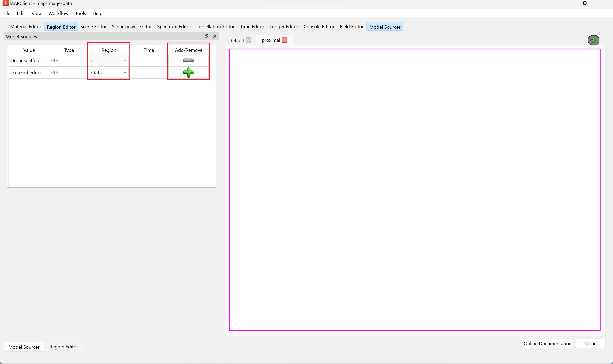The width and height of the screenshot is (613, 364).
Task: Click the MAPClient app icon in title bar
Action: [5, 3]
